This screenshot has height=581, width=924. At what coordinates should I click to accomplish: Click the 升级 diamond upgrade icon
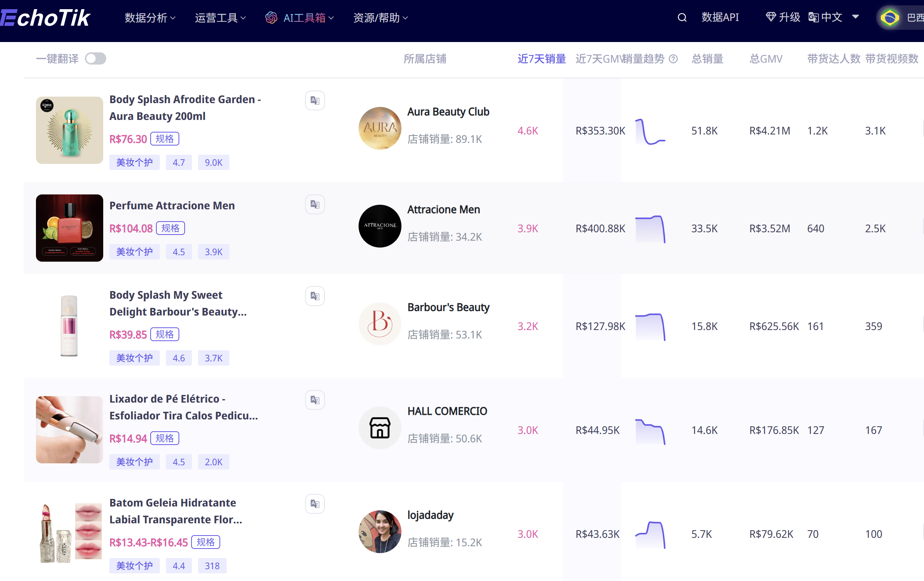click(x=771, y=17)
